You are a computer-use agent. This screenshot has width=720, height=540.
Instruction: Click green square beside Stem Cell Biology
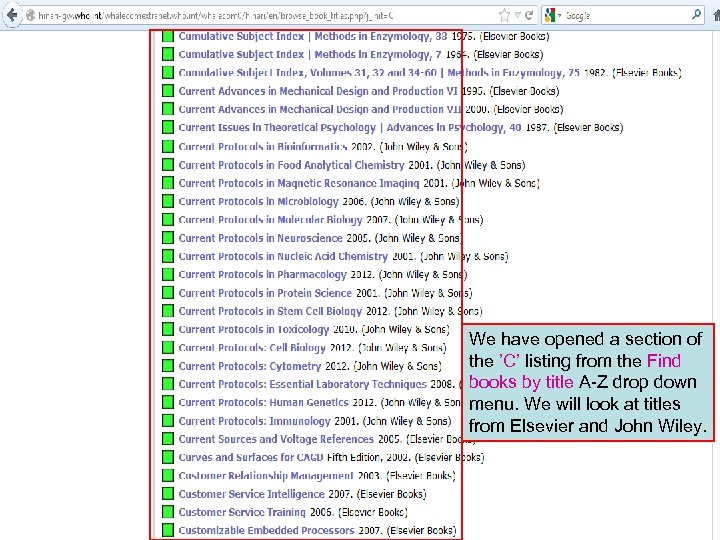coord(168,311)
